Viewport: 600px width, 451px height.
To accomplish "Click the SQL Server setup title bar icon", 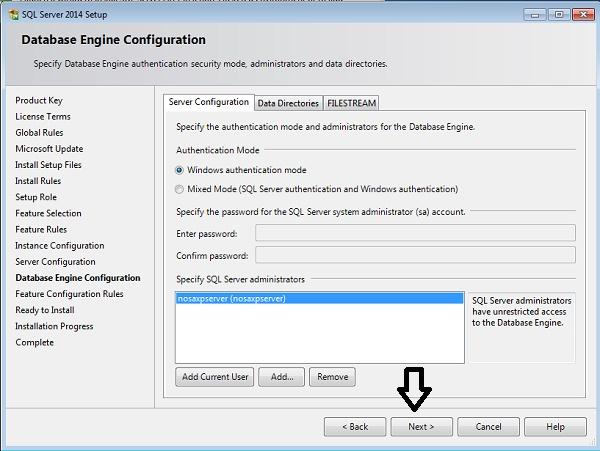I will [12, 14].
